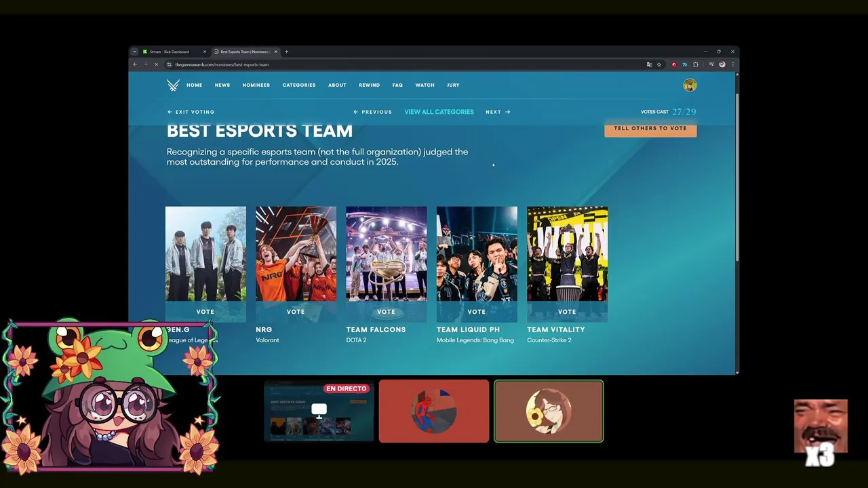
Task: Vote for Team Liquid PH
Action: pyautogui.click(x=477, y=312)
